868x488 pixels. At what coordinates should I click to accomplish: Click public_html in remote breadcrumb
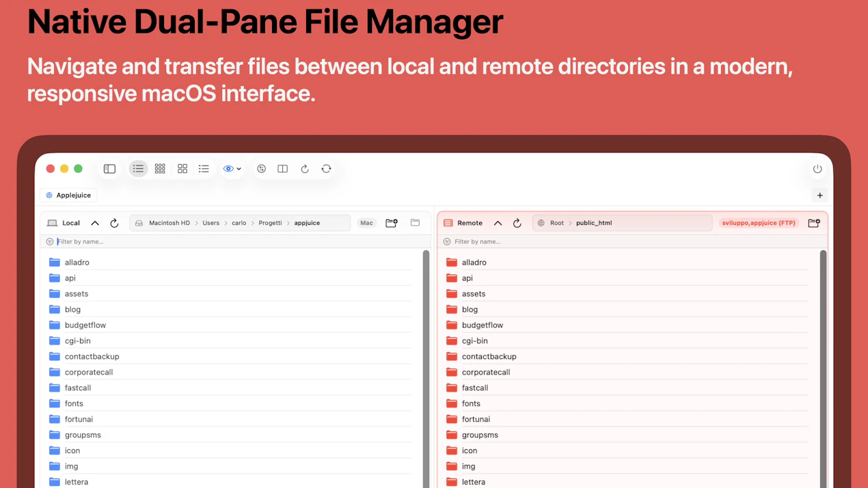(594, 223)
